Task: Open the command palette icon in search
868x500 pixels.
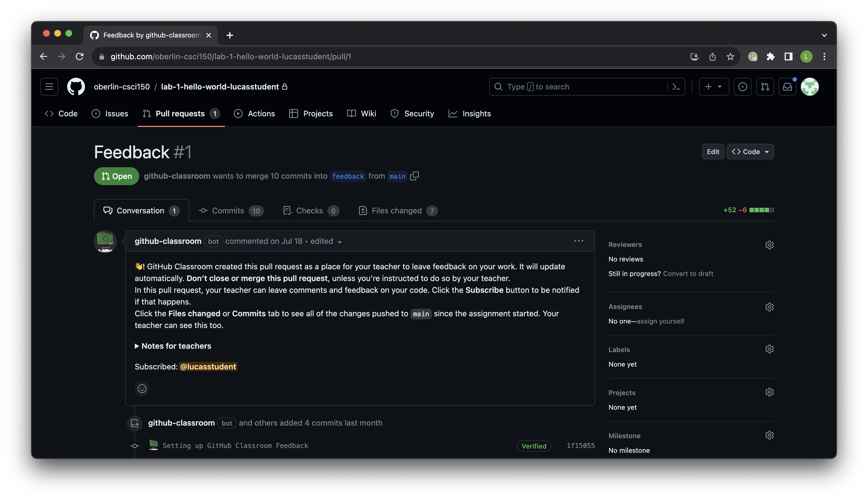Action: [676, 87]
